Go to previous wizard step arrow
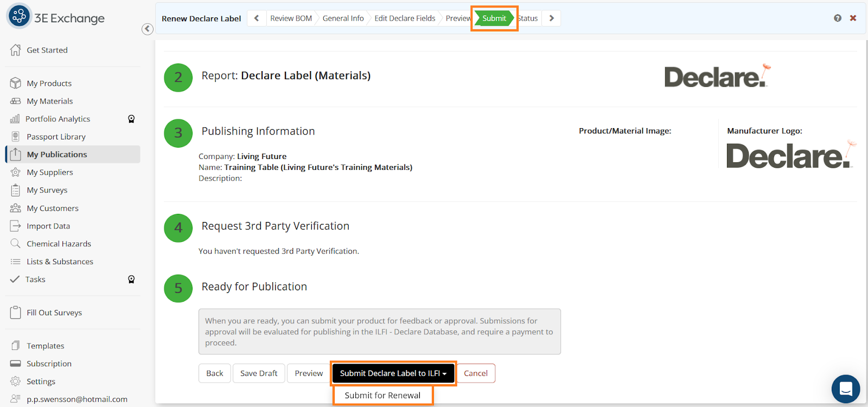 click(257, 18)
